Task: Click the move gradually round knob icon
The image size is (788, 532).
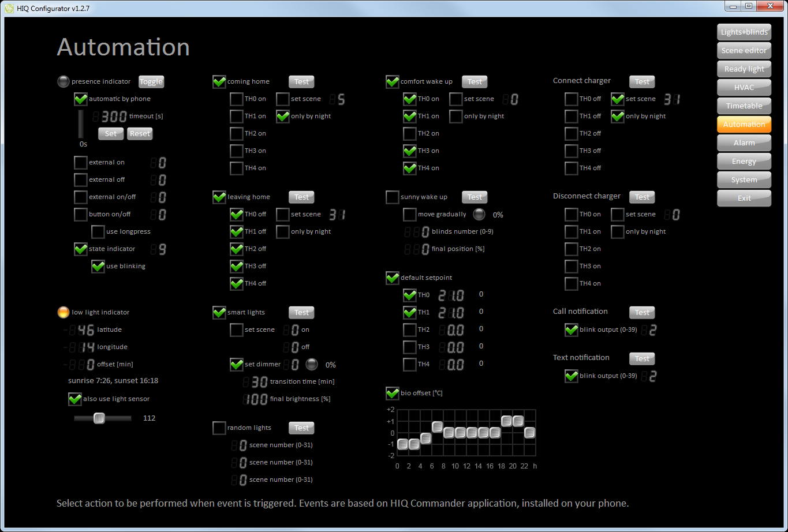Action: click(479, 214)
